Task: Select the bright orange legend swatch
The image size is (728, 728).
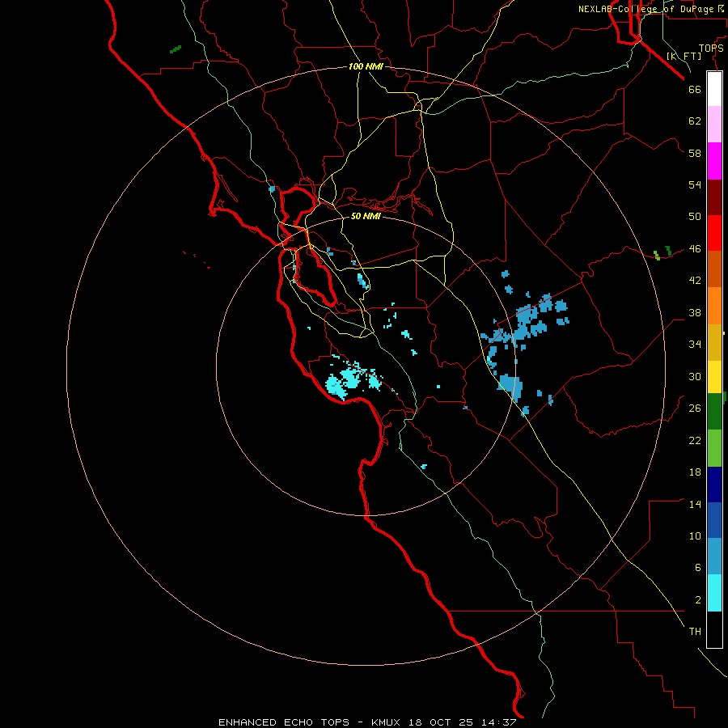Action: click(x=714, y=306)
